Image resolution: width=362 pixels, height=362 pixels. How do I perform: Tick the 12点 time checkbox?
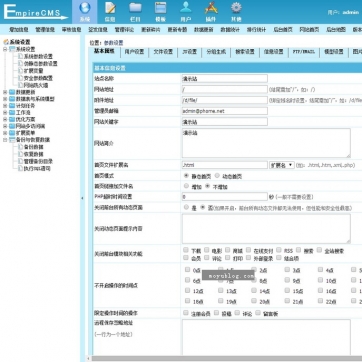coord(187,290)
